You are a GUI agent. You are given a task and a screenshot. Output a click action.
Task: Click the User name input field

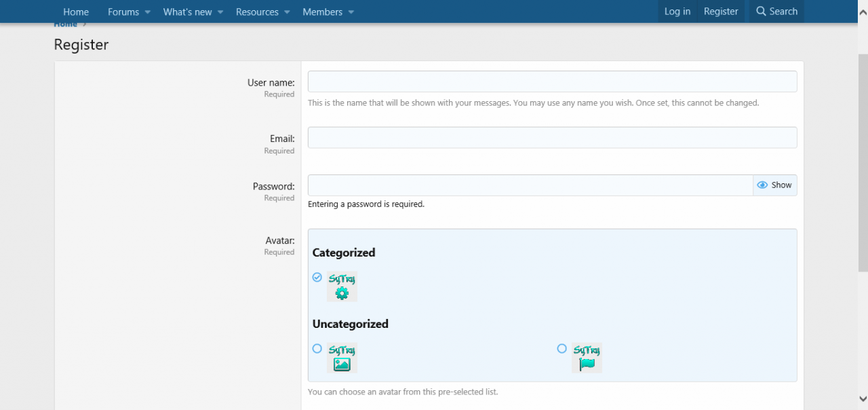(x=552, y=81)
